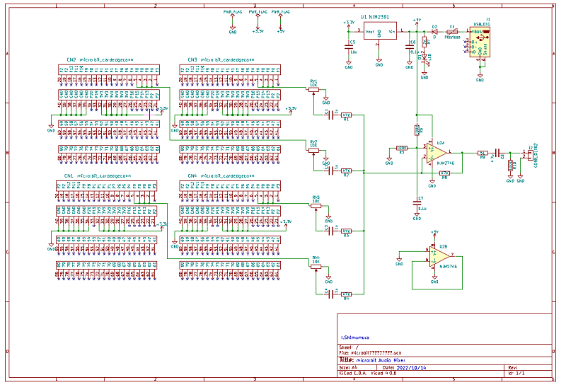566x392 pixels.
Task: Select the U2A op-amp triangle symbol
Action: (436, 151)
